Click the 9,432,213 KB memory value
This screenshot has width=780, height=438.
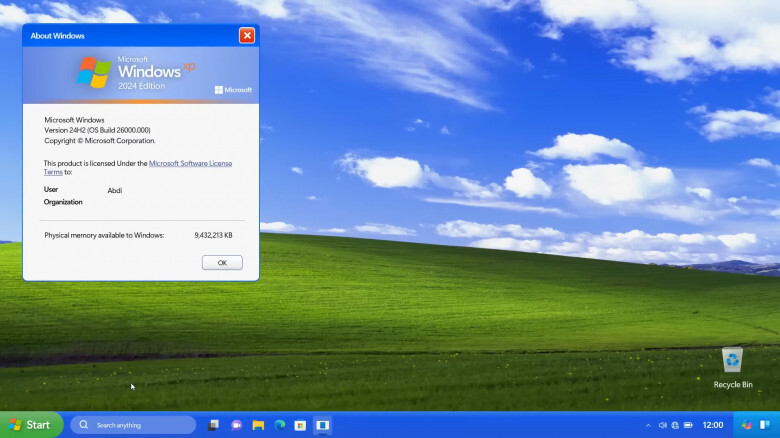(213, 235)
